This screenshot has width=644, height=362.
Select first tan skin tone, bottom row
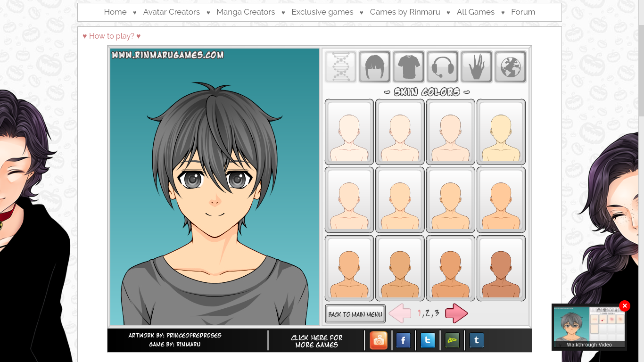349,268
